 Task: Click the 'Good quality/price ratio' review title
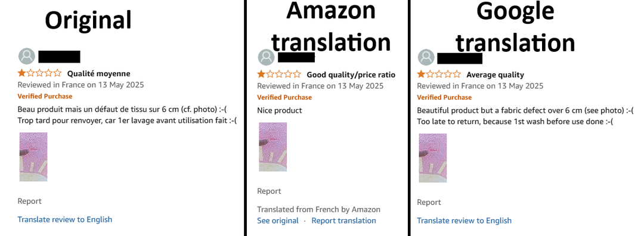[351, 74]
